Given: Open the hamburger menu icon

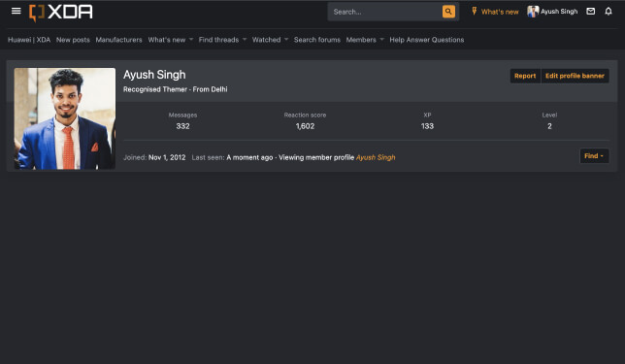Looking at the screenshot, I should click(16, 12).
